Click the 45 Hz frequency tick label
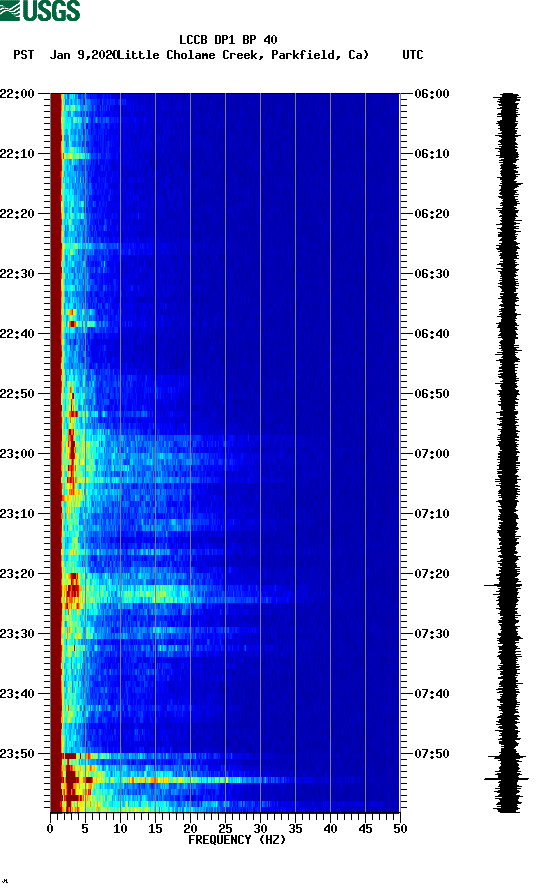This screenshot has width=552, height=892. click(365, 829)
